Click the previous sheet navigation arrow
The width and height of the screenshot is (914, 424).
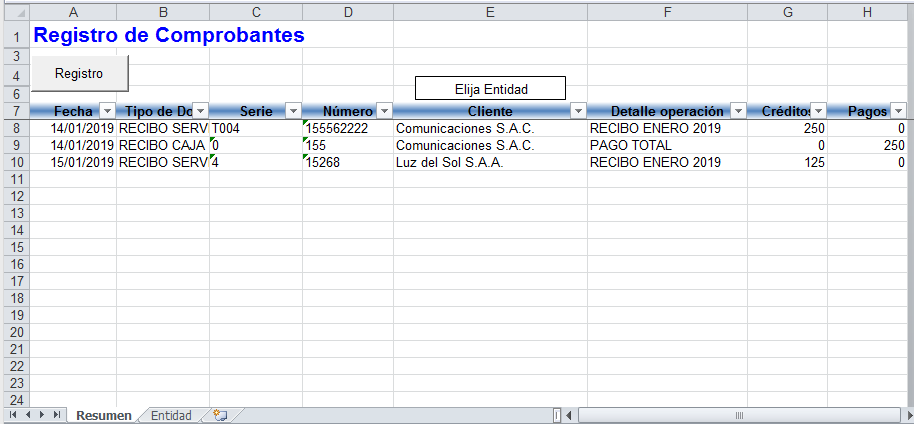[27, 415]
